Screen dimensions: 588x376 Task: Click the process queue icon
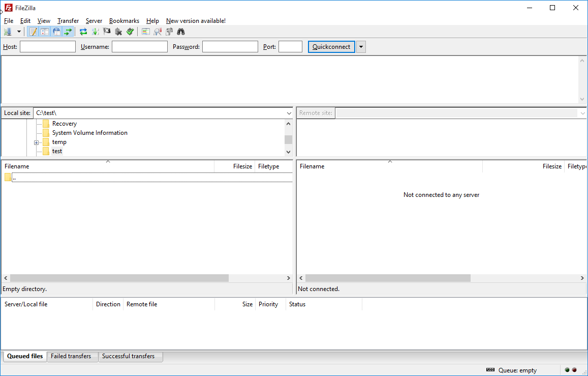click(95, 32)
